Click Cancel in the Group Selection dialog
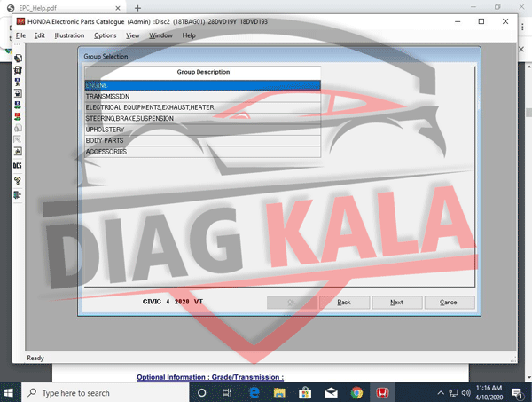 pyautogui.click(x=450, y=303)
